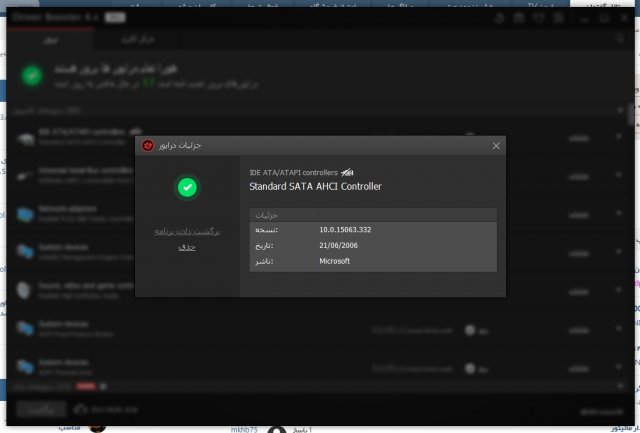Click the Network adapters device icon in background list
Viewport: 640px width, 433px height.
(x=25, y=214)
